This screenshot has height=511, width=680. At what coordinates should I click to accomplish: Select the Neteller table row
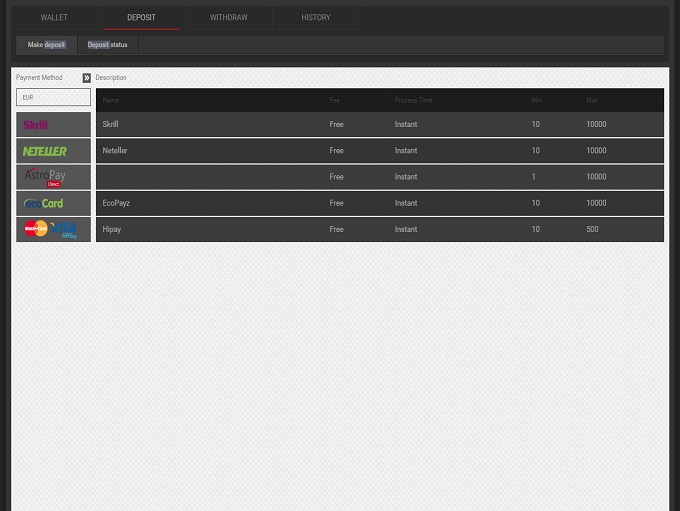coord(379,151)
